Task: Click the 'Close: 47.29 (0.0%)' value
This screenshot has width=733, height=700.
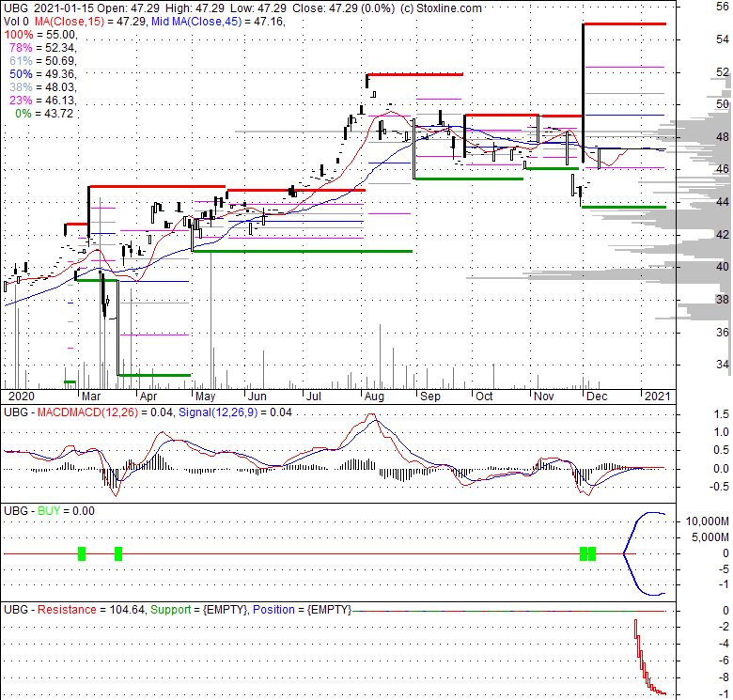Action: tap(344, 8)
